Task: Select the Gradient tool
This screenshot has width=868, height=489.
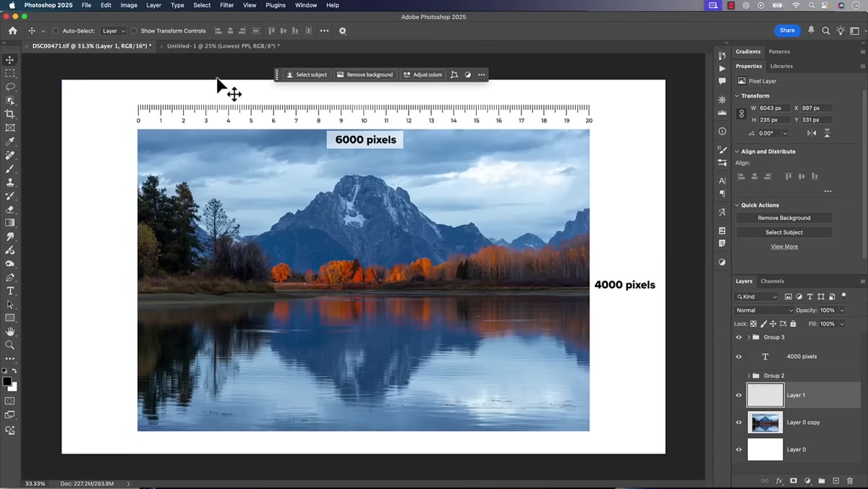Action: click(10, 223)
